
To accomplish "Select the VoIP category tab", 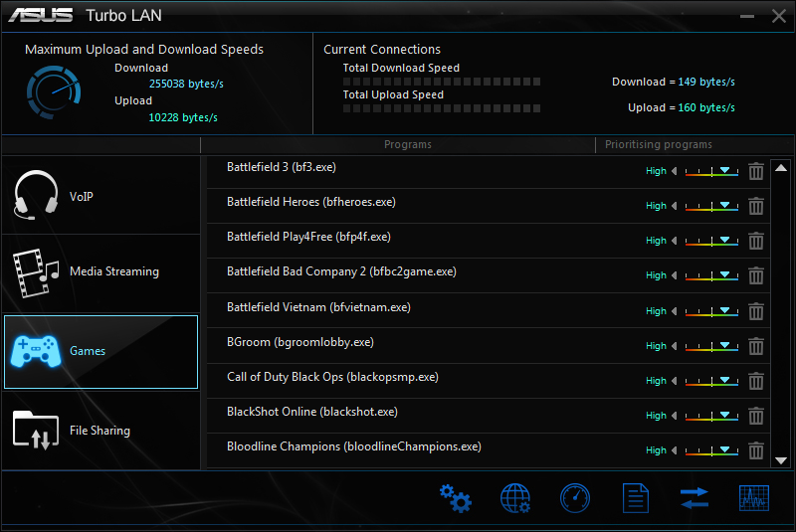I will point(100,195).
